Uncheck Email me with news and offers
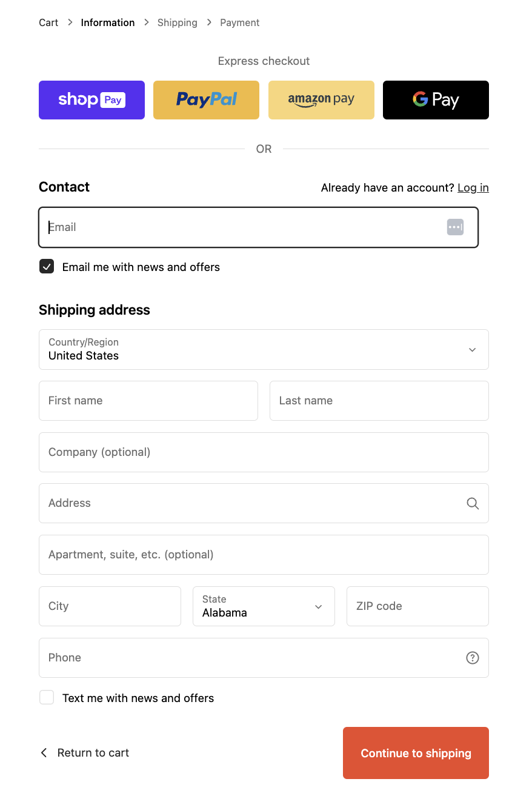 [47, 267]
